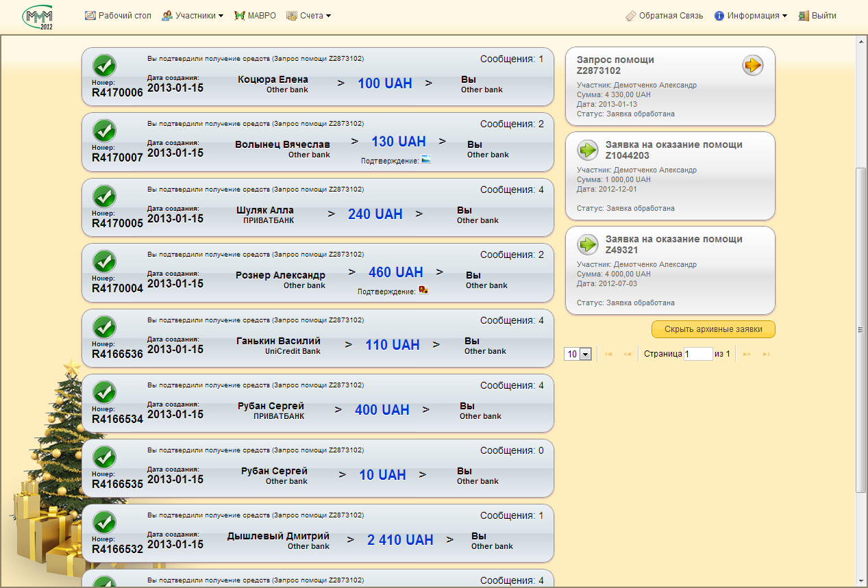The image size is (868, 588).
Task: Click sender name Ганькин Василий
Action: (x=278, y=341)
